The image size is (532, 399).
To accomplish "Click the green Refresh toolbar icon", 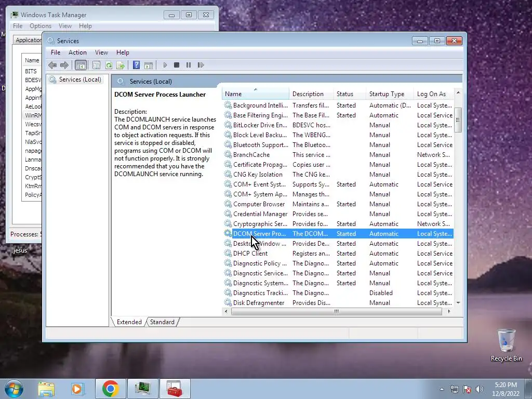I will [109, 65].
